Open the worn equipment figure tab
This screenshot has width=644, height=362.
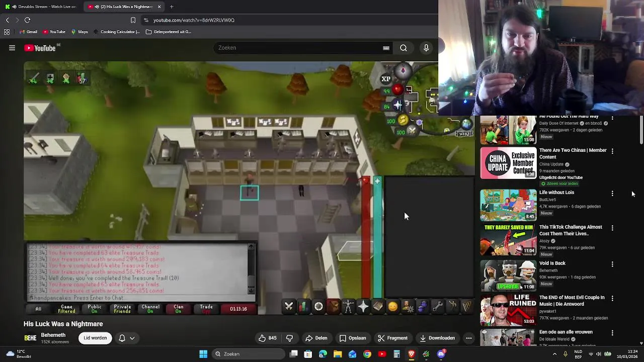click(348, 306)
